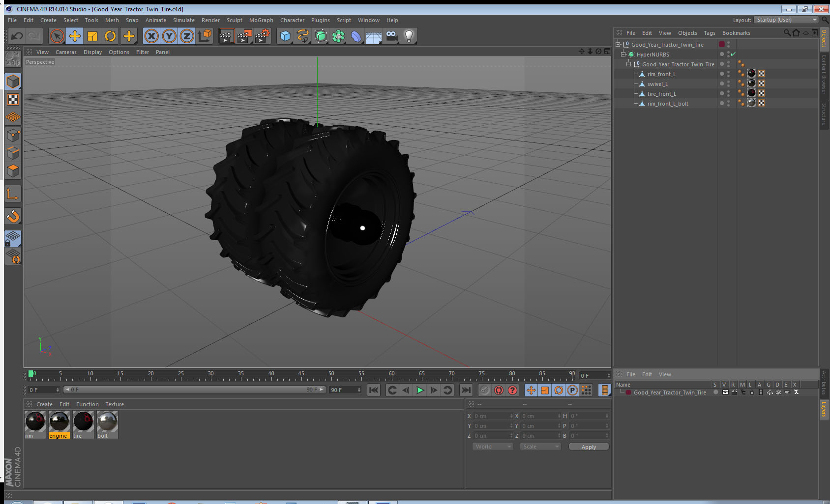830x504 pixels.
Task: Switch to Texture mode checkerboard icon
Action: pos(13,100)
